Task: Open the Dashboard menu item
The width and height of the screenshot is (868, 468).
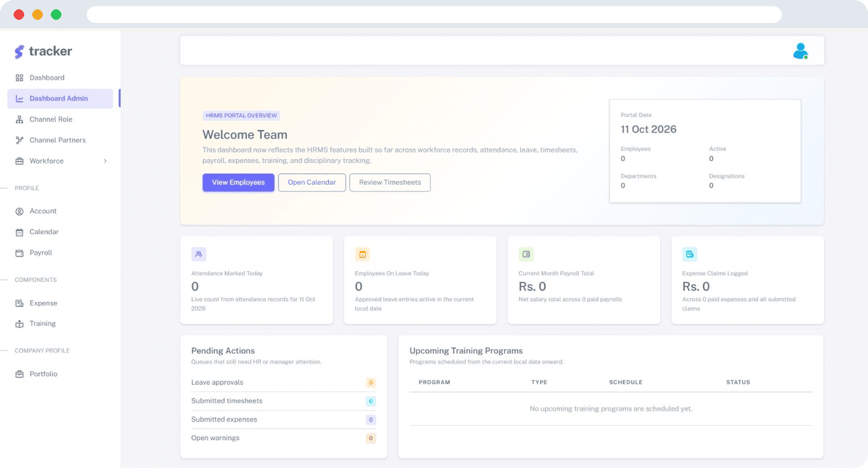Action: (x=60, y=77)
